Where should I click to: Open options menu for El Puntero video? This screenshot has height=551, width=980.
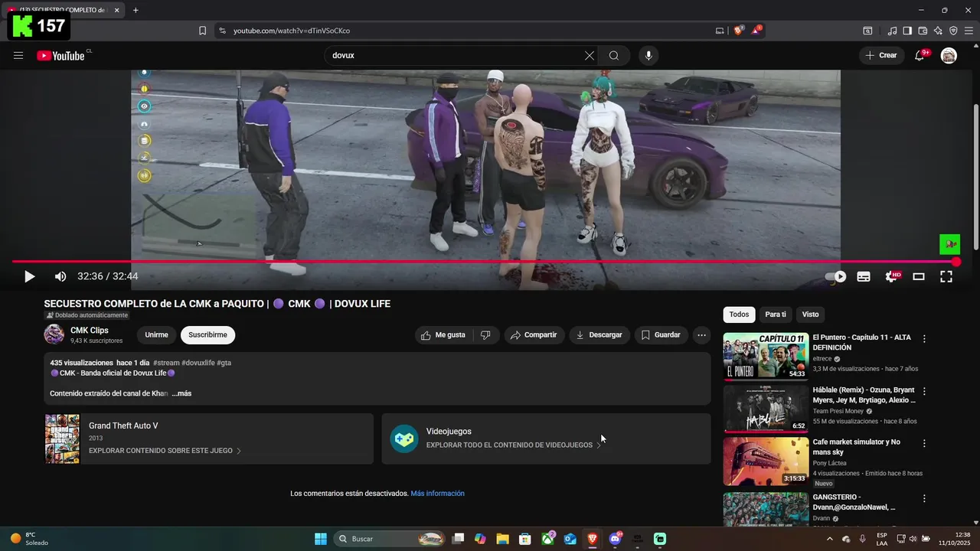pos(924,339)
